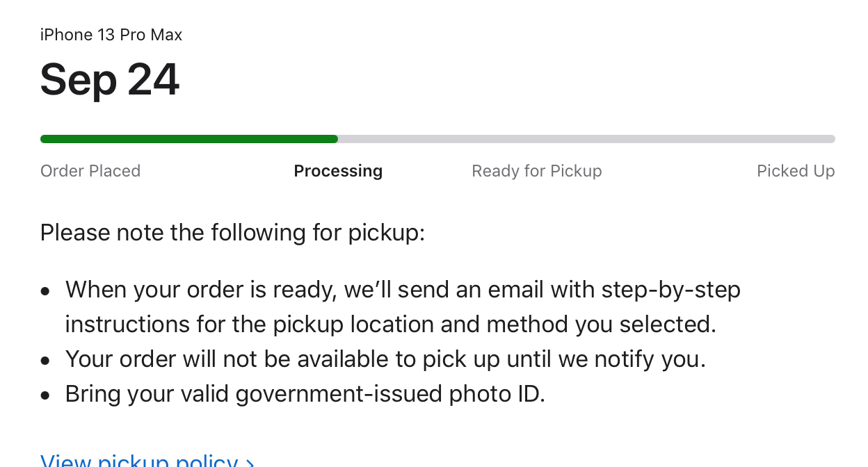Click the gray unfilled section of progress bar
This screenshot has height=467, width=868.
(586, 139)
